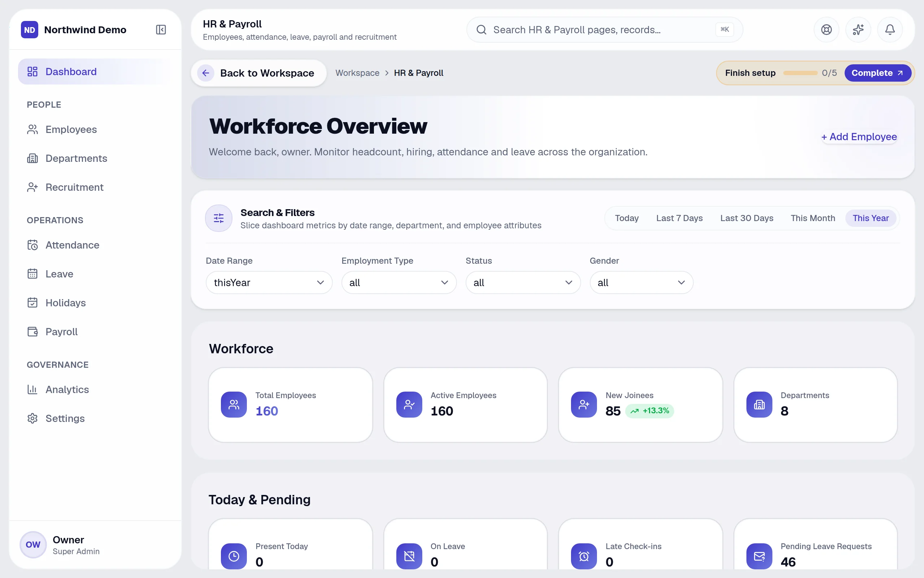Open Departments in the sidebar

[x=95, y=158]
